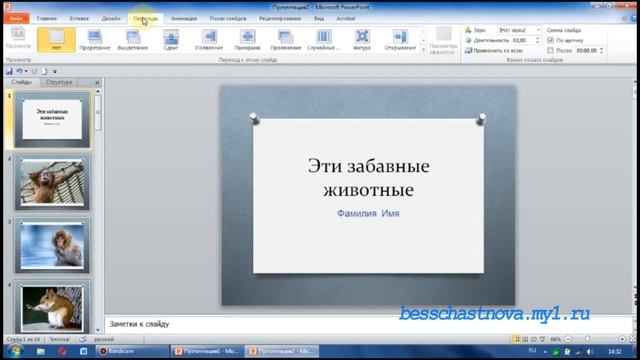Screen dimensions: 640x360
Task: Apply the Проявление transition effect
Action: pos(286,40)
